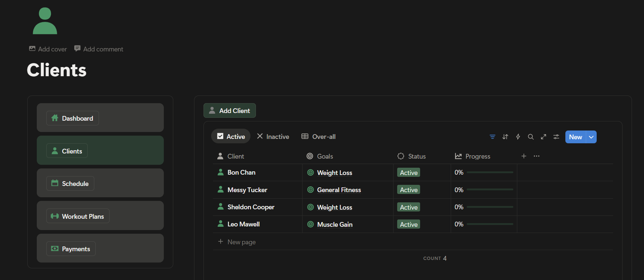Click Sheldon Cooper's Active status tag
Viewport: 644px width, 280px height.
point(408,207)
